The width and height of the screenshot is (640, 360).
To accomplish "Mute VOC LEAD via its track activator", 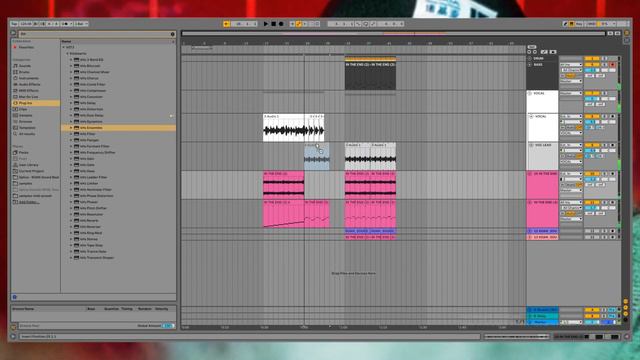I will [592, 145].
